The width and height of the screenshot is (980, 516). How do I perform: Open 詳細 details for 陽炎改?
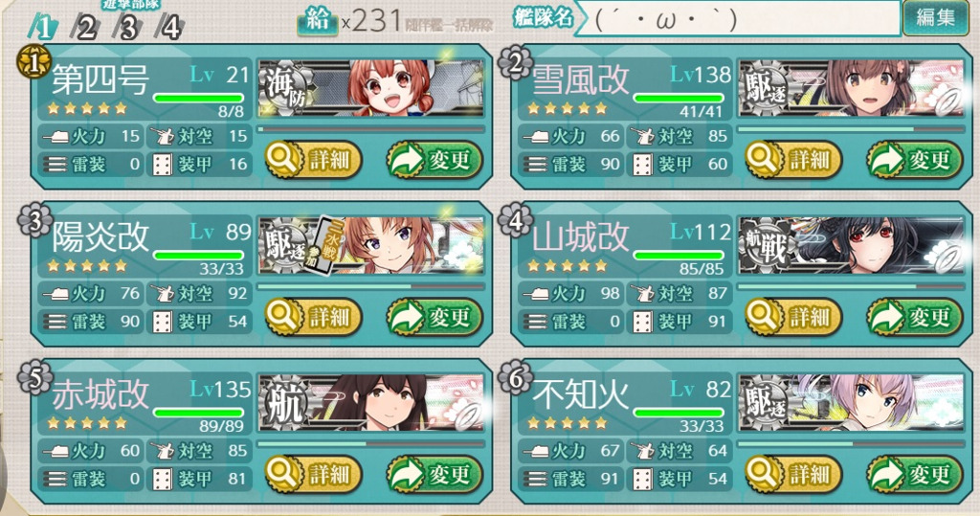tap(314, 317)
